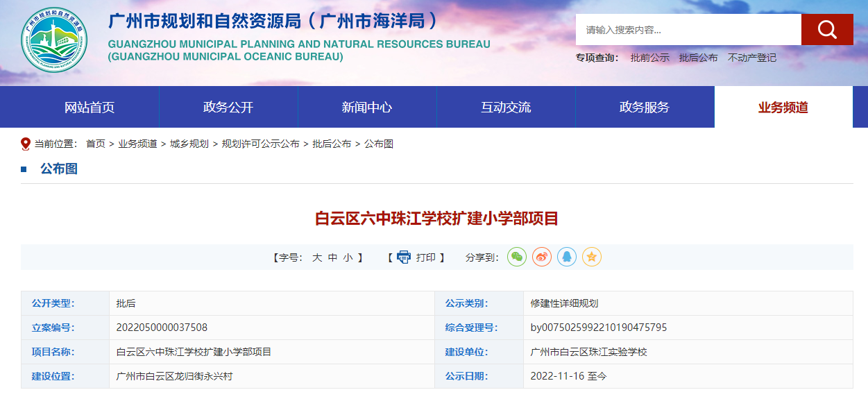868x399 pixels.
Task: Click the red location pin icon
Action: [x=26, y=144]
